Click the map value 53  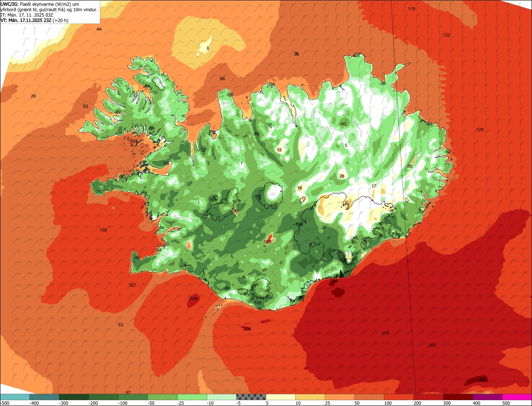click(x=121, y=325)
